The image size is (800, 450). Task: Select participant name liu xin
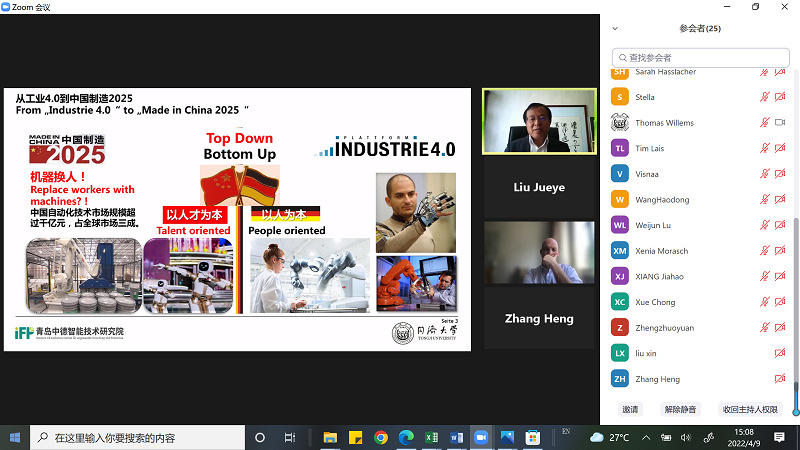tap(645, 353)
